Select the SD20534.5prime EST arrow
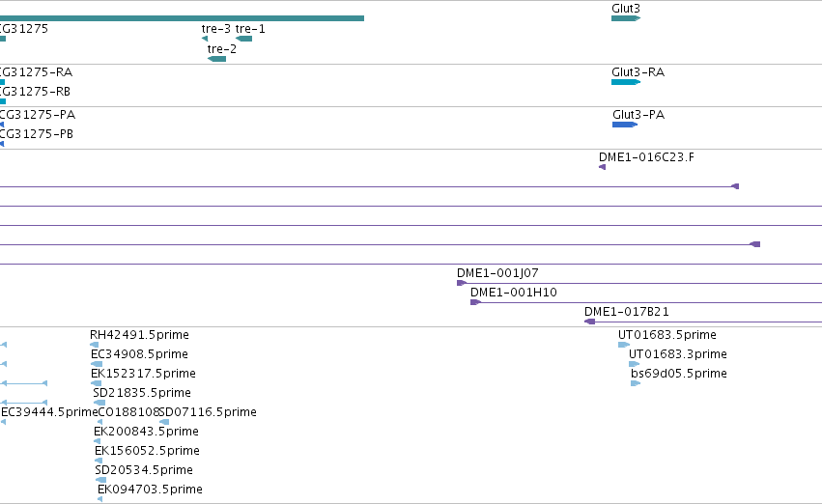The image size is (822, 504). [100, 480]
